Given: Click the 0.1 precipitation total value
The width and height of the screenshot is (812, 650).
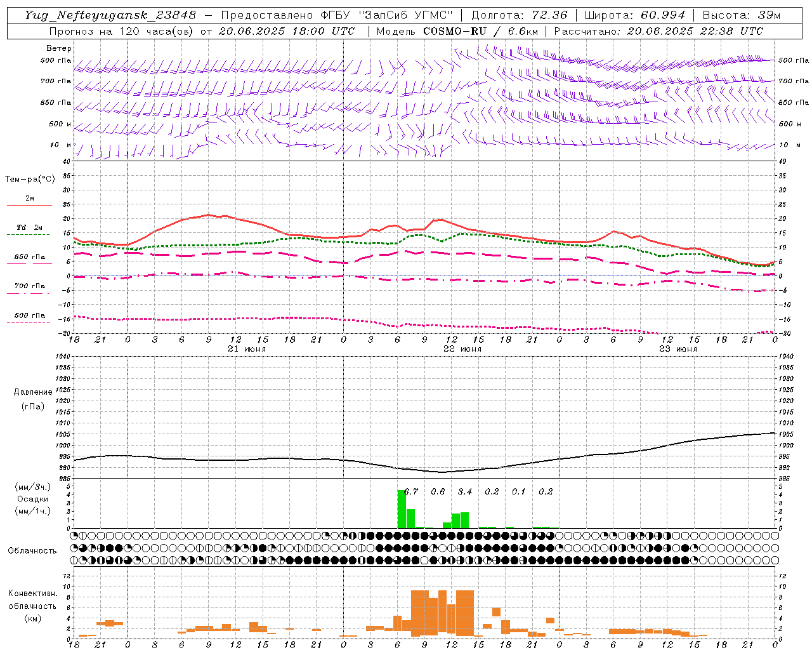Looking at the screenshot, I should (x=519, y=492).
